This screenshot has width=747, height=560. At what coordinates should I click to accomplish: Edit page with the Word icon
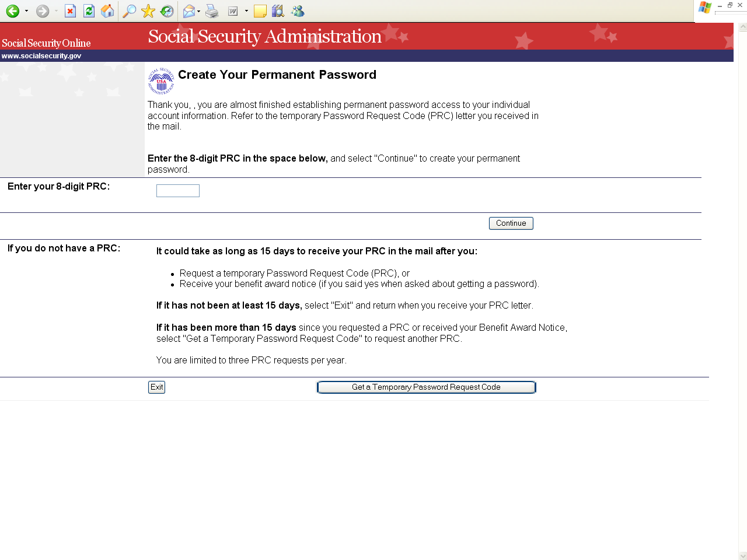(233, 11)
